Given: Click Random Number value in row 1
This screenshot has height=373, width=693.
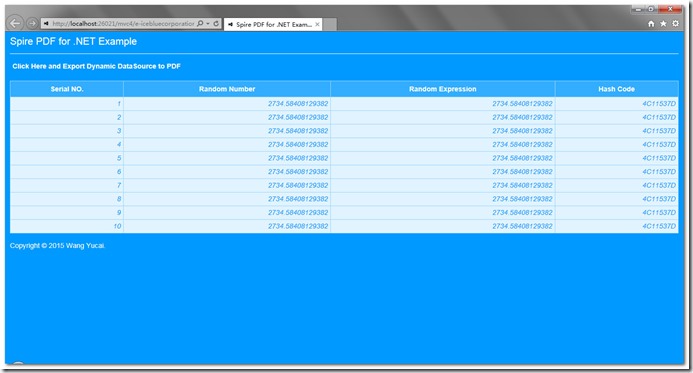Looking at the screenshot, I should [x=298, y=104].
